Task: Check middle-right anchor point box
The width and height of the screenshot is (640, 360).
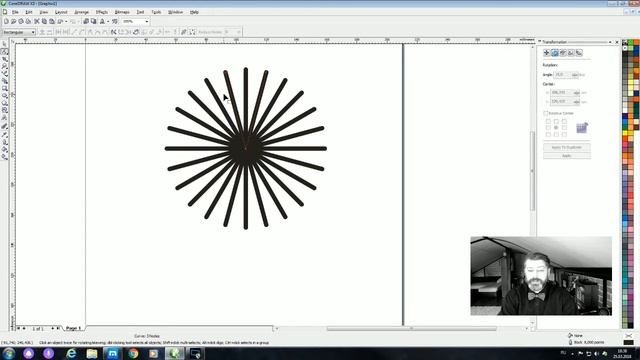Action: [x=564, y=128]
